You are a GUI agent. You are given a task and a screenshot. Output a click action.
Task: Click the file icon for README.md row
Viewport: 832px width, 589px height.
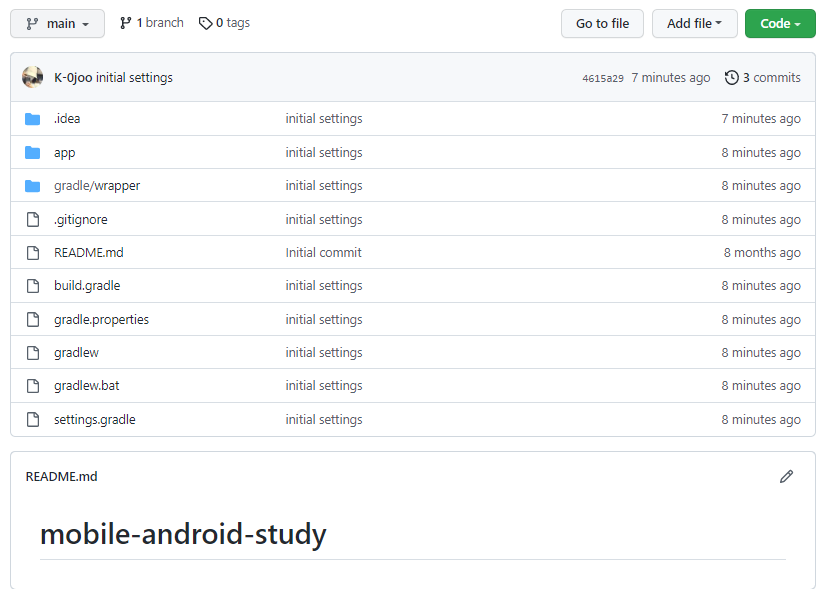(33, 253)
